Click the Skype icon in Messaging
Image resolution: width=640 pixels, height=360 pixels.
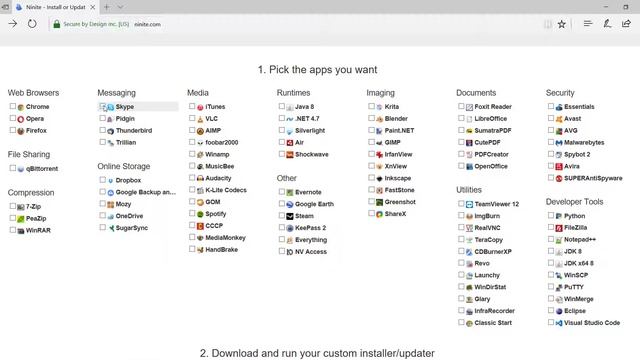pos(111,107)
